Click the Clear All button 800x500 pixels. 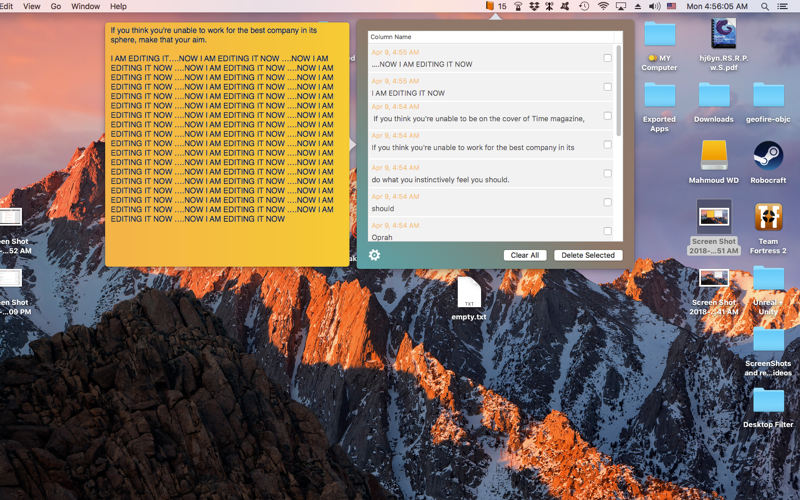coord(524,255)
